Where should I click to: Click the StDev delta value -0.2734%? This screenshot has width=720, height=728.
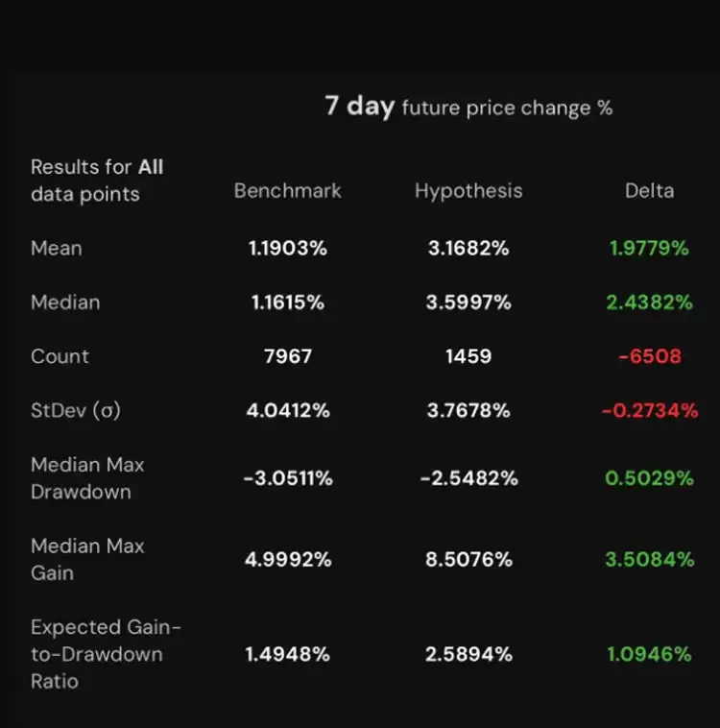(649, 410)
